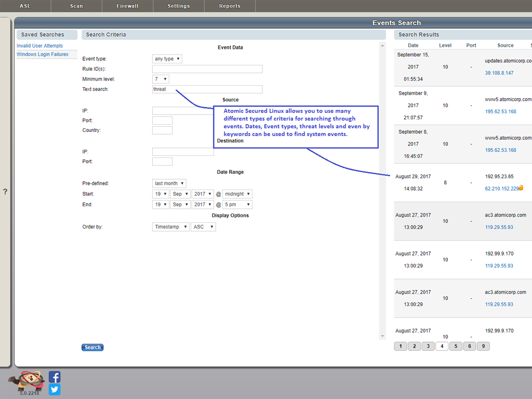
Task: Open source IP link 39.108.8.147
Action: [499, 73]
